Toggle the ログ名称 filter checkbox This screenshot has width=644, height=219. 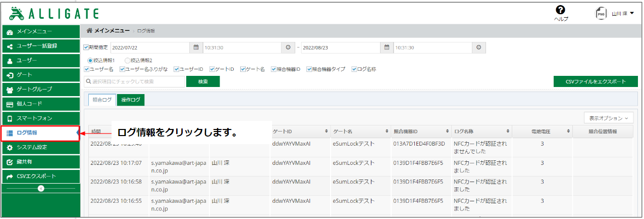pos(354,69)
